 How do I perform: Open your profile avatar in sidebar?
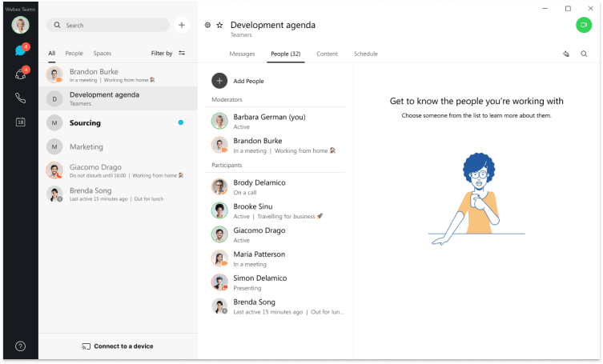pos(20,26)
